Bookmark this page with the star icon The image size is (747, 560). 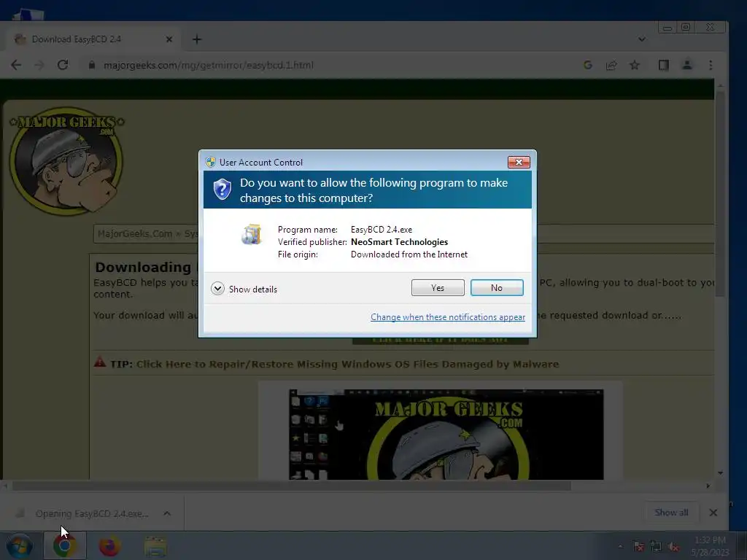click(635, 65)
